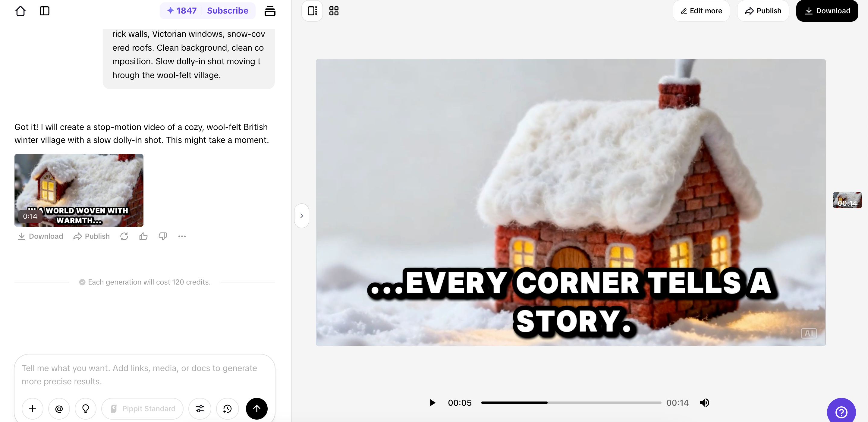Open the history clock icon
The height and width of the screenshot is (422, 868).
tap(228, 408)
